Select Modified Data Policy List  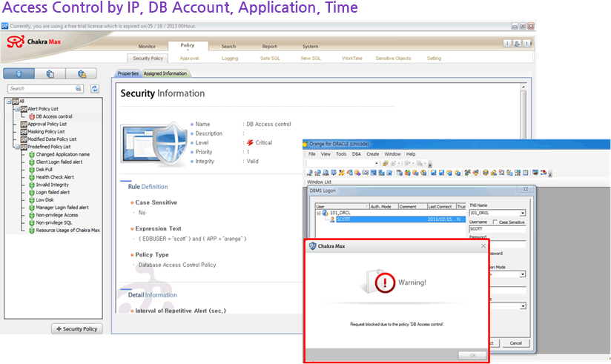(x=52, y=139)
